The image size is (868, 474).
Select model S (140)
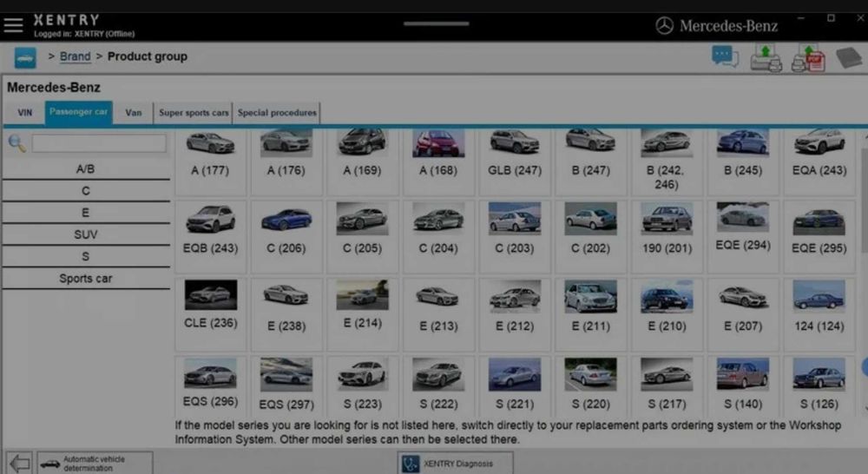click(743, 386)
